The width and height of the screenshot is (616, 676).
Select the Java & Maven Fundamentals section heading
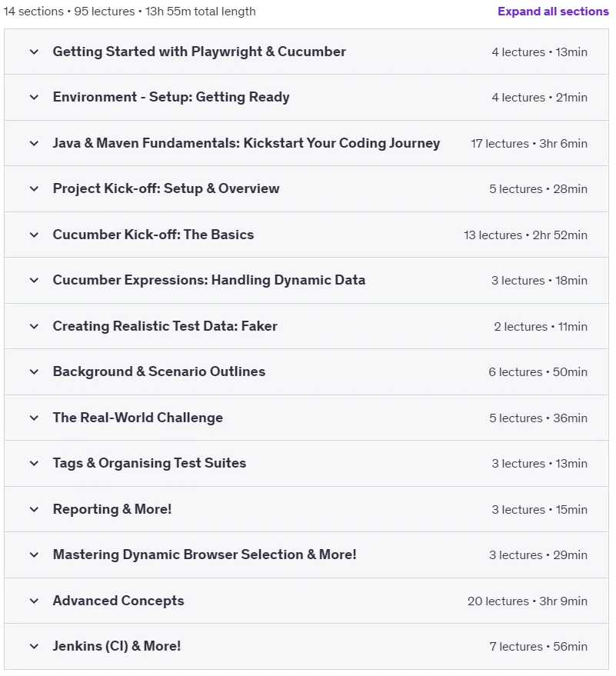click(246, 143)
